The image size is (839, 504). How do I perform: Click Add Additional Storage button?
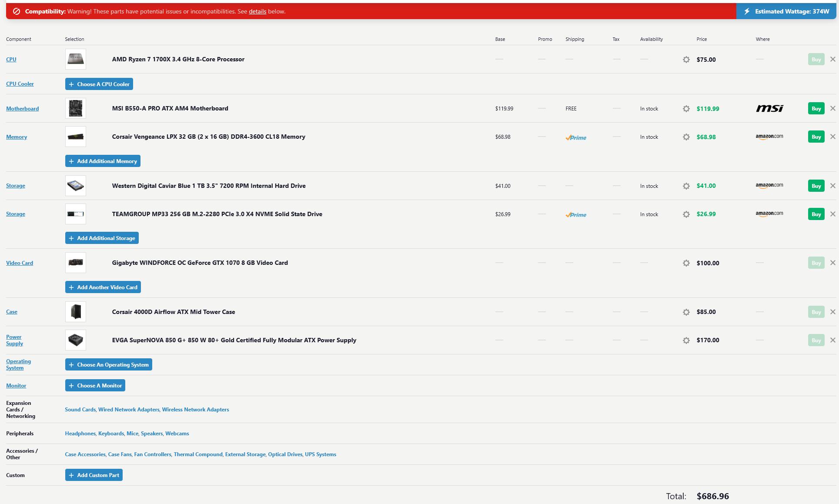coord(102,238)
